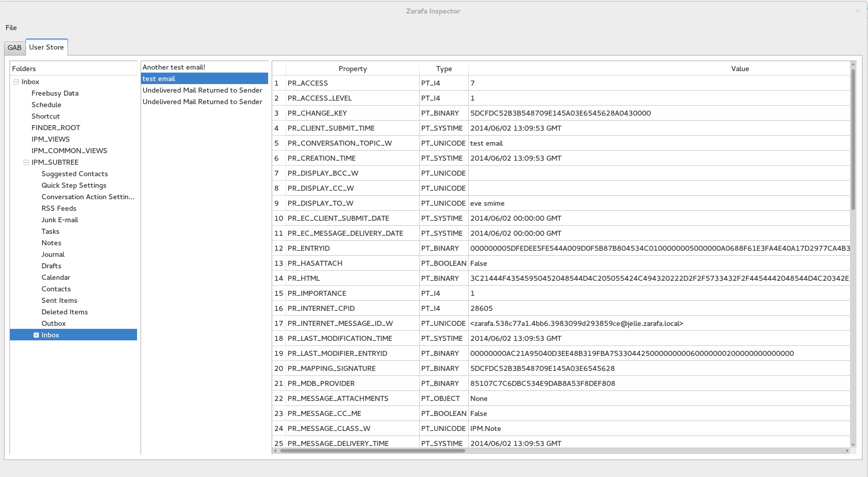
Task: Click the scroll-left arrow at table bottom
Action: tap(275, 450)
